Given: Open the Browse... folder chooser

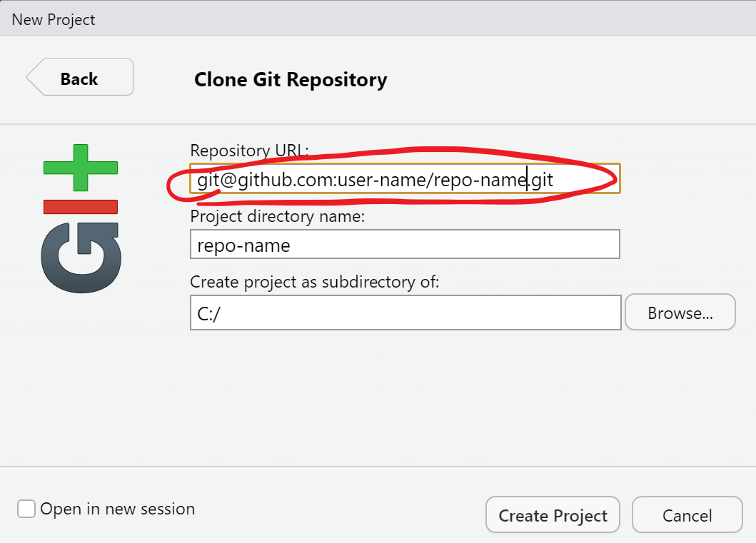Looking at the screenshot, I should click(680, 313).
